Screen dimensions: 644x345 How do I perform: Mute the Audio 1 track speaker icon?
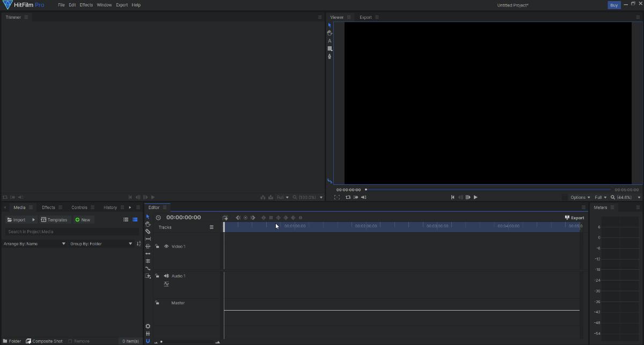(x=166, y=276)
